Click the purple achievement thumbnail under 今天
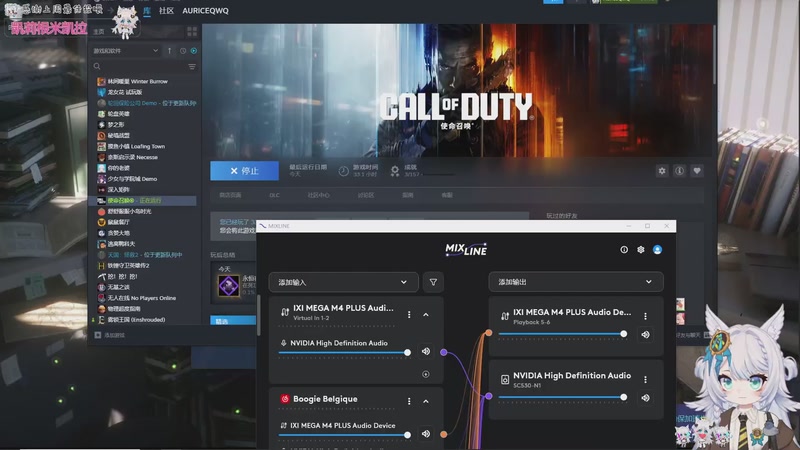 (x=229, y=286)
